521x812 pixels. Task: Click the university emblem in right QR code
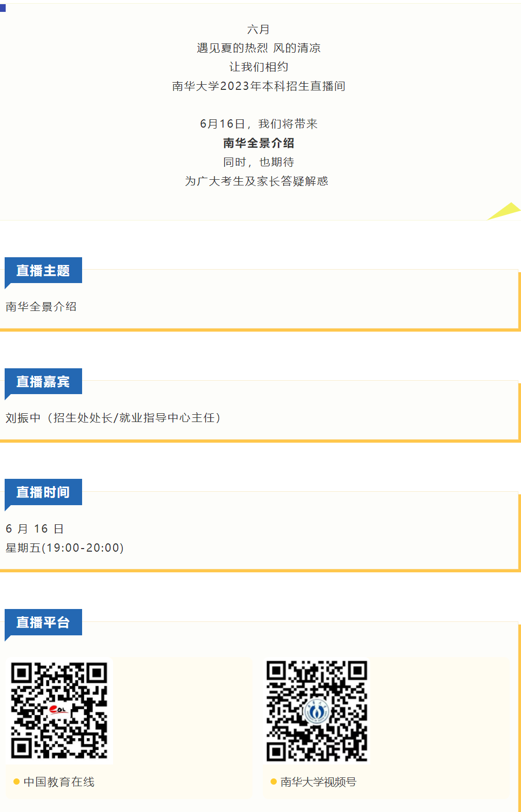317,712
